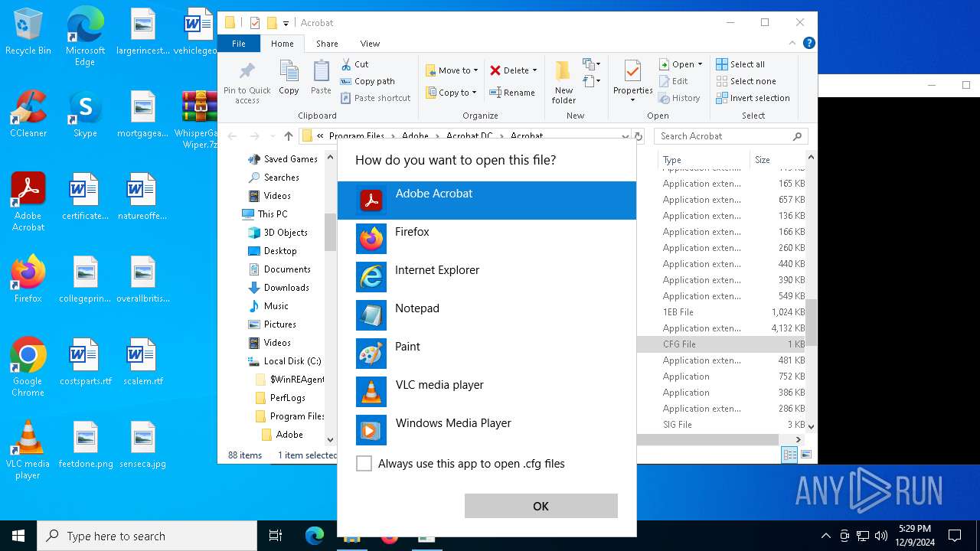Viewport: 980px width, 551px height.
Task: Click Select all in ribbon
Action: pos(740,64)
